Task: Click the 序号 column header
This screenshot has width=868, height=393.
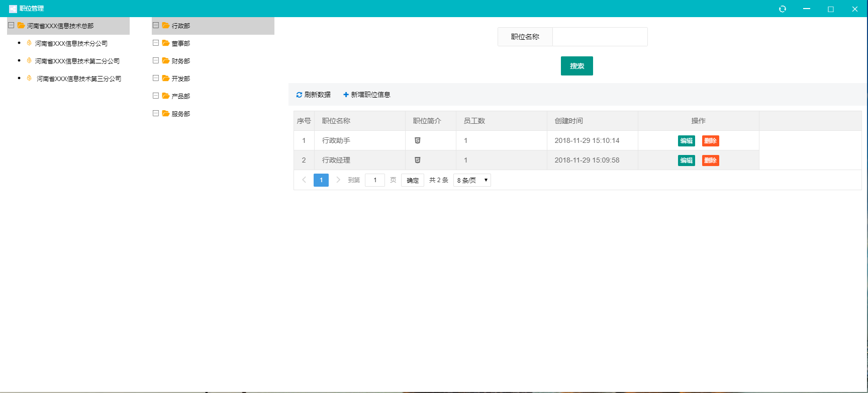Action: tap(304, 121)
